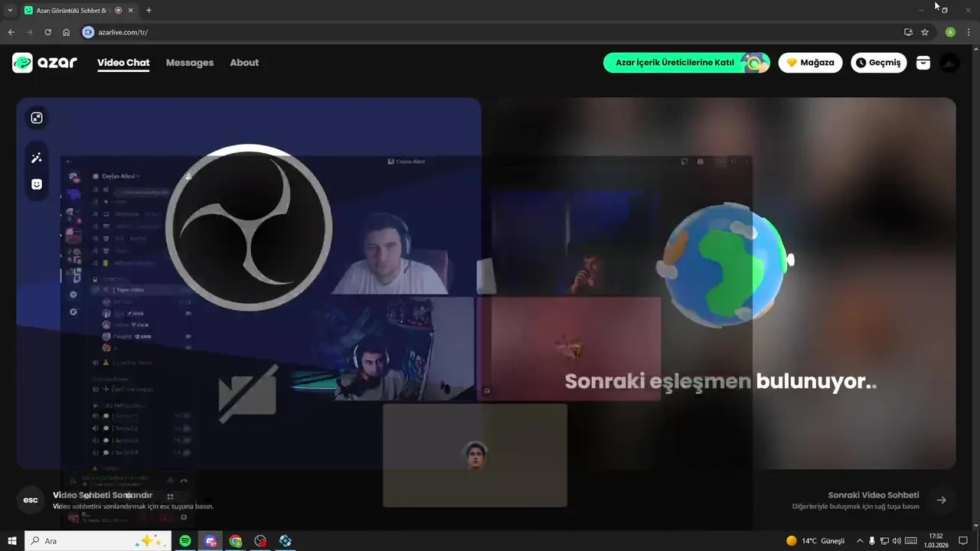Viewport: 980px width, 551px height.
Task: Go back with the browser back arrow
Action: coord(11,32)
